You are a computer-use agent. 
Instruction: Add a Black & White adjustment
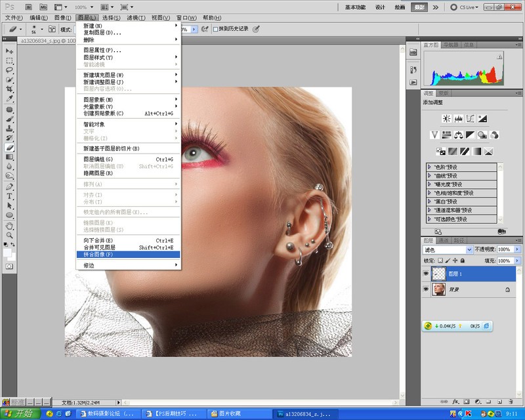471,135
